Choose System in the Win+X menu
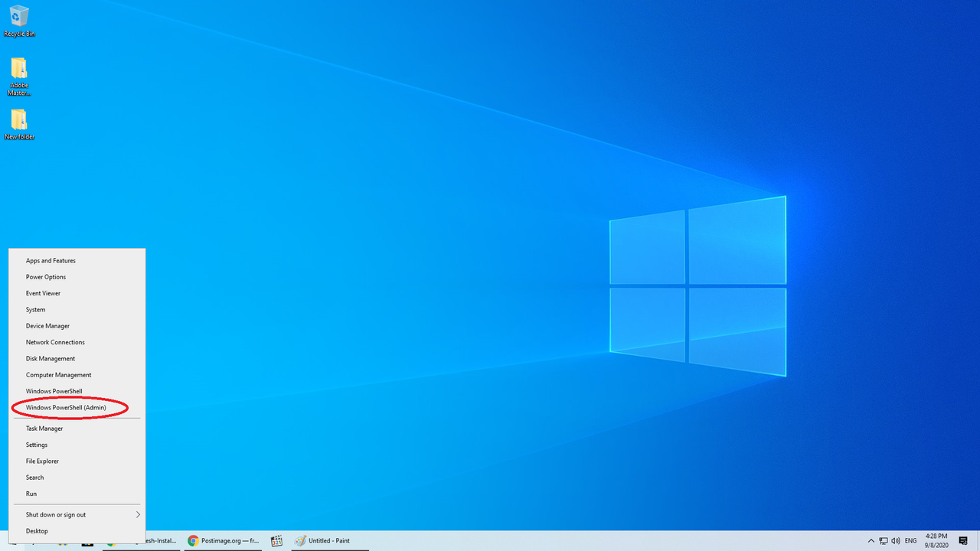 [x=77, y=310]
